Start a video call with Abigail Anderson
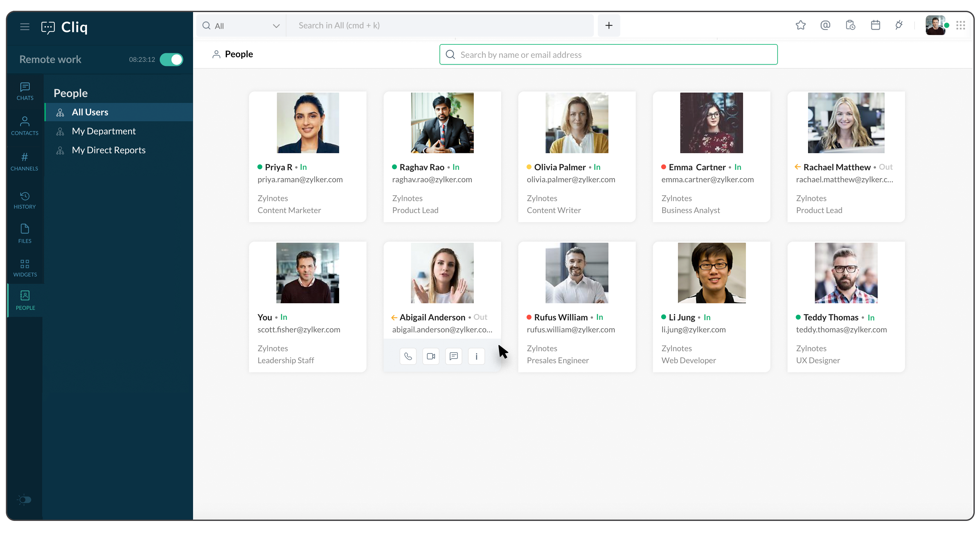Image resolution: width=980 pixels, height=533 pixels. [431, 356]
